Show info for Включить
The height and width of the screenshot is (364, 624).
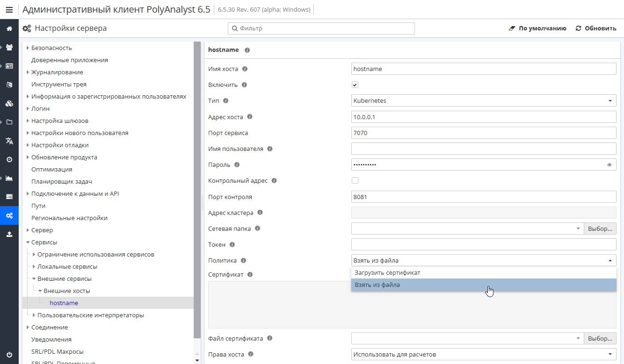click(x=244, y=85)
